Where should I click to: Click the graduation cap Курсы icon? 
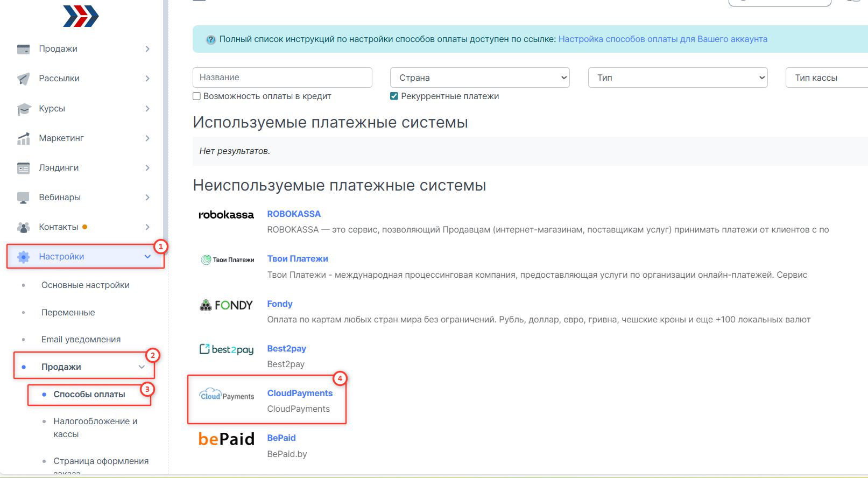23,109
